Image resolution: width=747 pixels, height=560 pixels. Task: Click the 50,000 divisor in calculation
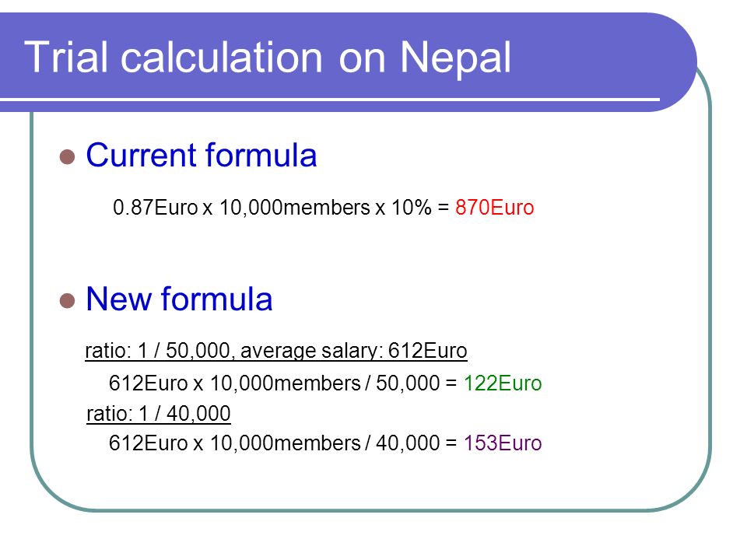coord(408,383)
